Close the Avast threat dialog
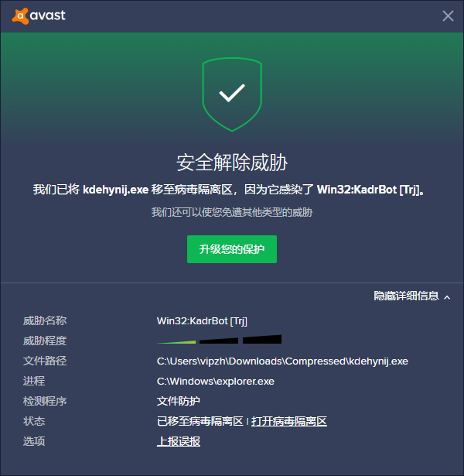Viewport: 464px width, 476px height. point(448,15)
